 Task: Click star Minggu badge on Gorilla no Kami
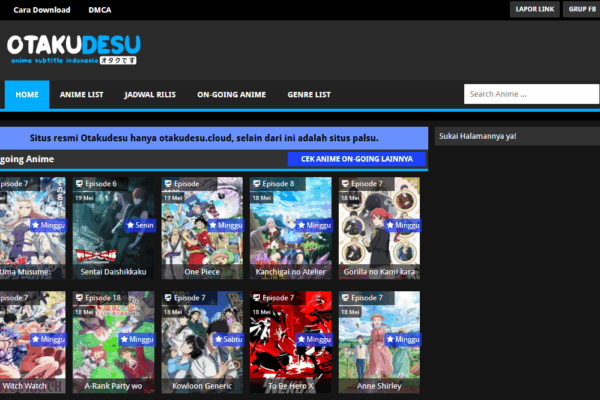pyautogui.click(x=403, y=225)
